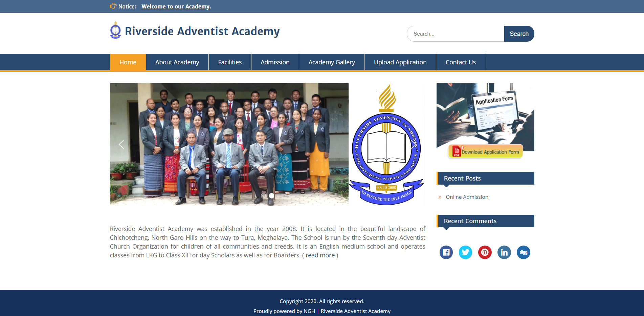
Task: Open the Twitter social icon
Action: [x=465, y=252]
